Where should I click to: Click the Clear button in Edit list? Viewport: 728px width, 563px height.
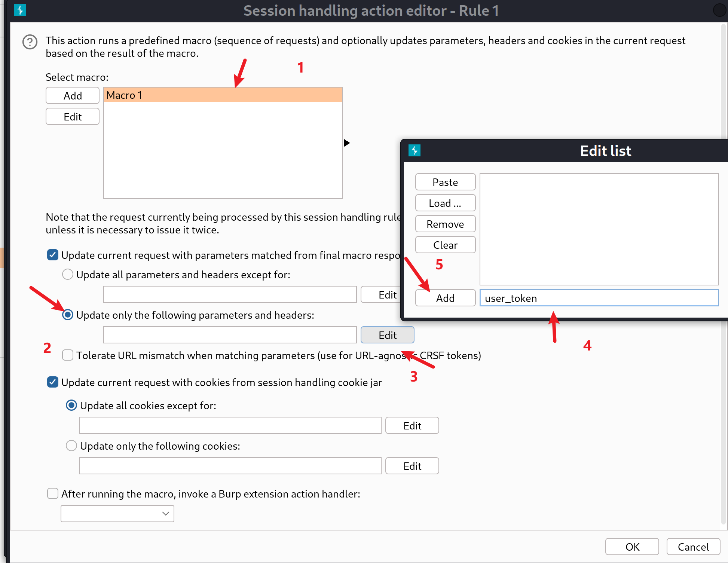pos(445,246)
